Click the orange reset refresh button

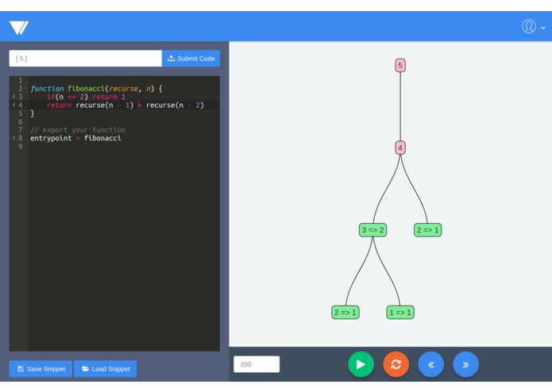(x=396, y=364)
